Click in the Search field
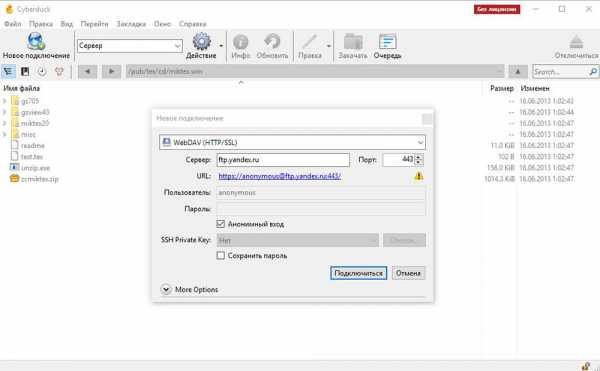The image size is (600, 371). coord(560,72)
